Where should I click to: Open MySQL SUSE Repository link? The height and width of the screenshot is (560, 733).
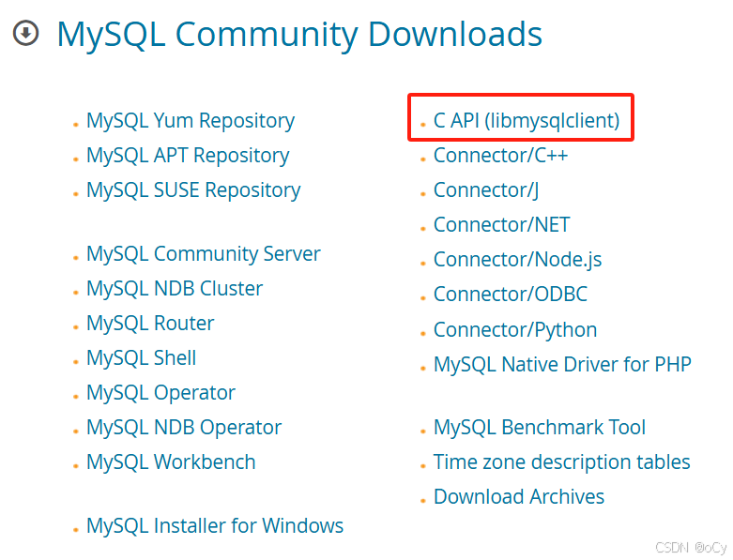pos(193,190)
